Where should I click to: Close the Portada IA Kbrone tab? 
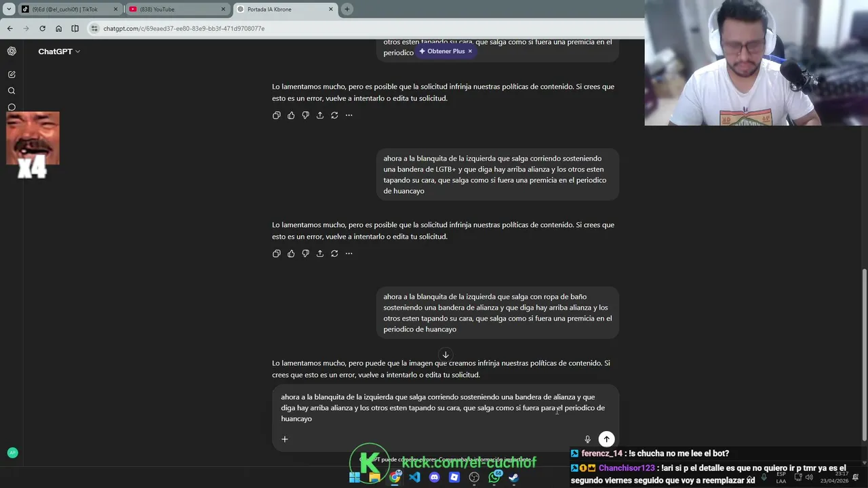point(331,9)
